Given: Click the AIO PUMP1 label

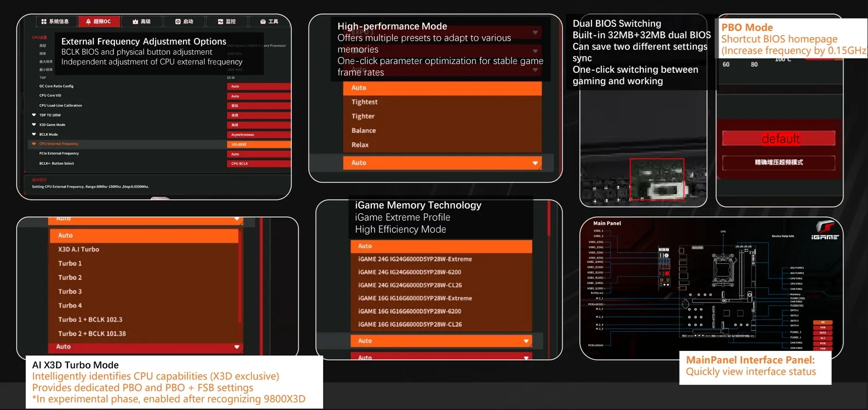Looking at the screenshot, I should click(797, 268).
